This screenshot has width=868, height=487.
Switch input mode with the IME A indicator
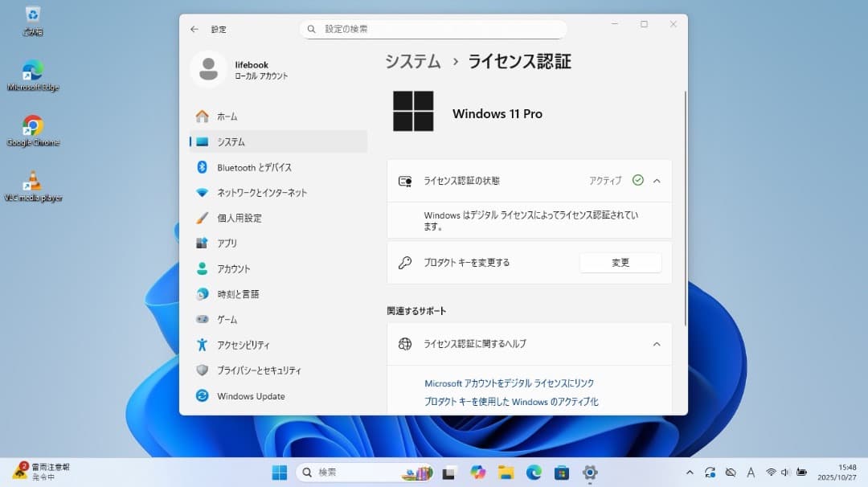pos(751,473)
